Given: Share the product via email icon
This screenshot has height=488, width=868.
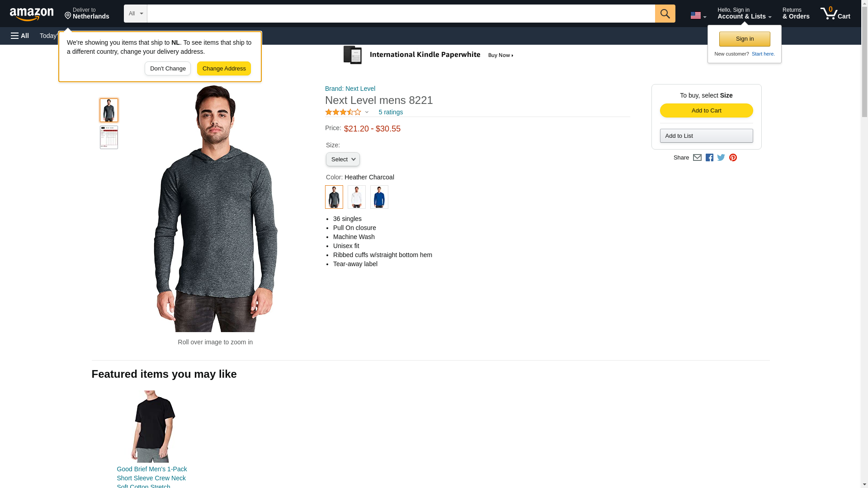Looking at the screenshot, I should 697,158.
